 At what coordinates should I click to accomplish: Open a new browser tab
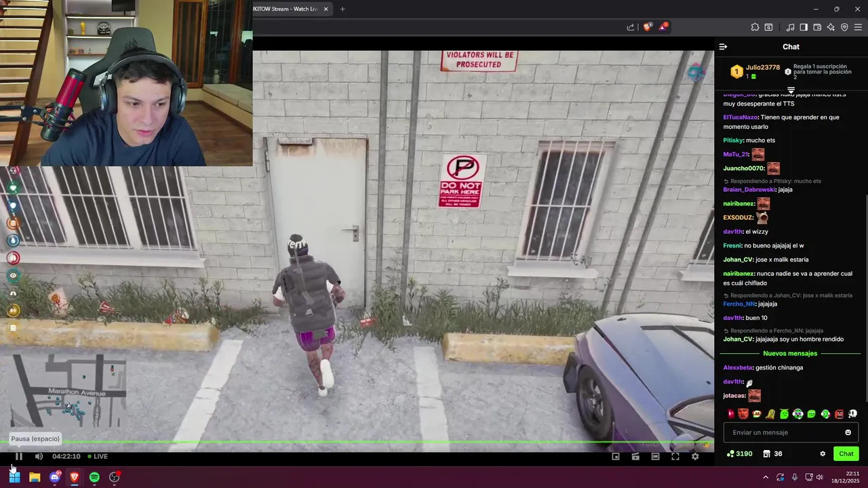pyautogui.click(x=342, y=9)
